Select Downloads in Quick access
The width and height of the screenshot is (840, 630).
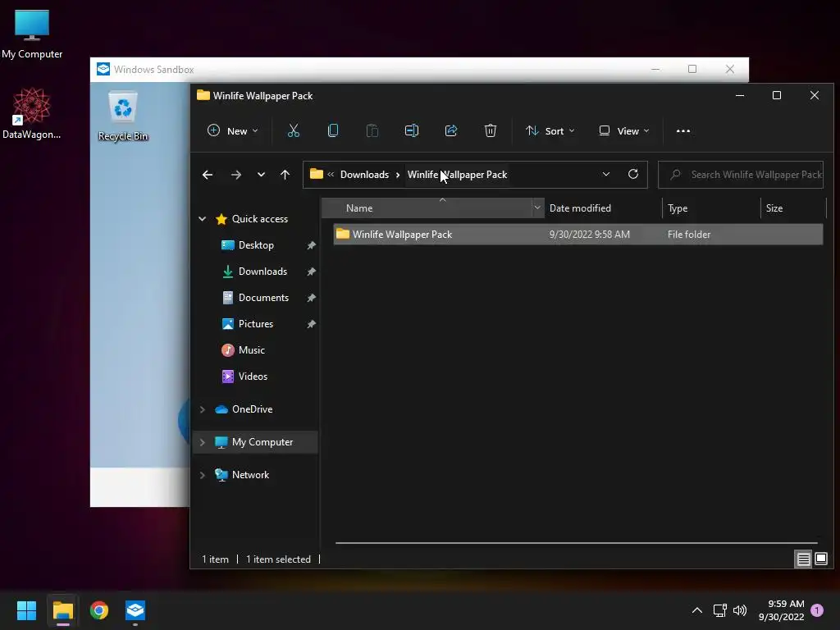click(x=262, y=272)
